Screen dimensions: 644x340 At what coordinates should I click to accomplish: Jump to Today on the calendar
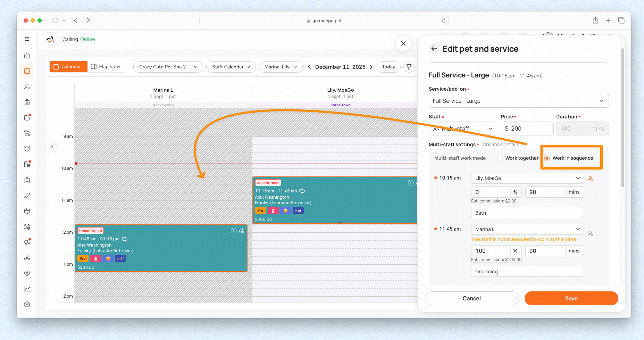pos(388,67)
